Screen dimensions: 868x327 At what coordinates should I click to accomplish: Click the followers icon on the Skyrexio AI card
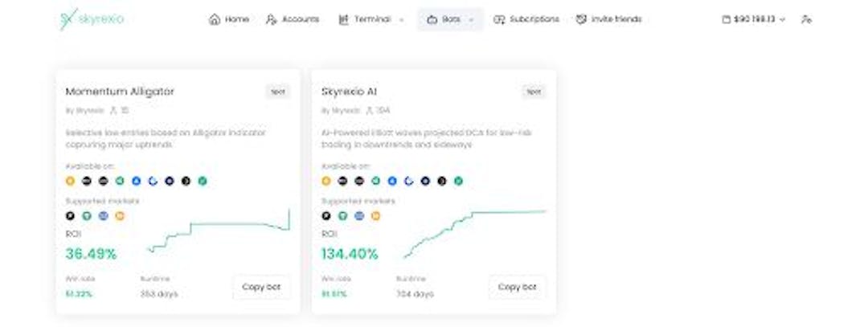[x=369, y=111]
